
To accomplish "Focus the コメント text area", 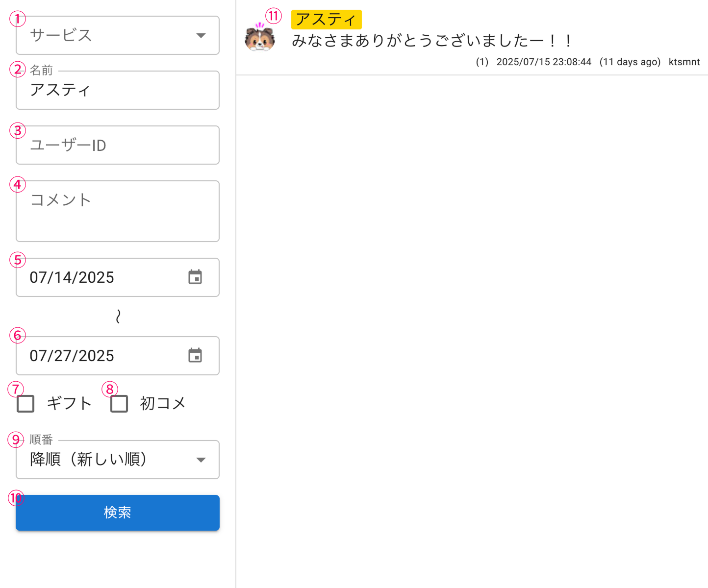I will pyautogui.click(x=118, y=211).
